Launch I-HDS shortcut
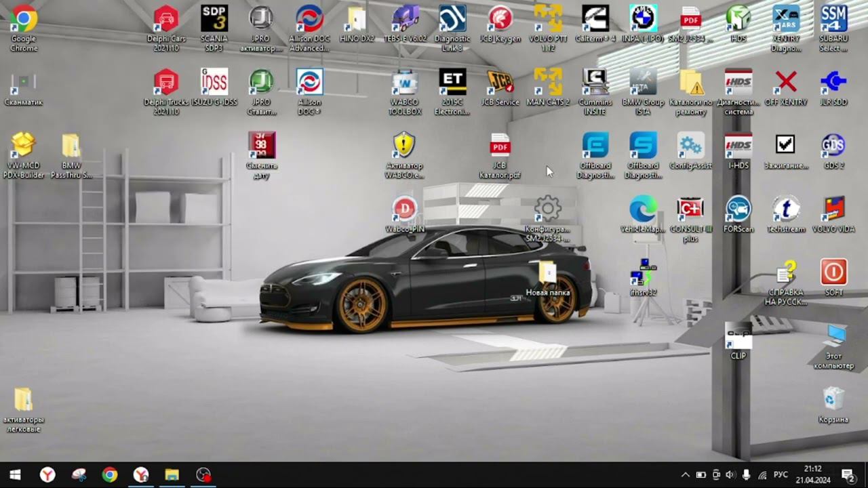 click(738, 151)
